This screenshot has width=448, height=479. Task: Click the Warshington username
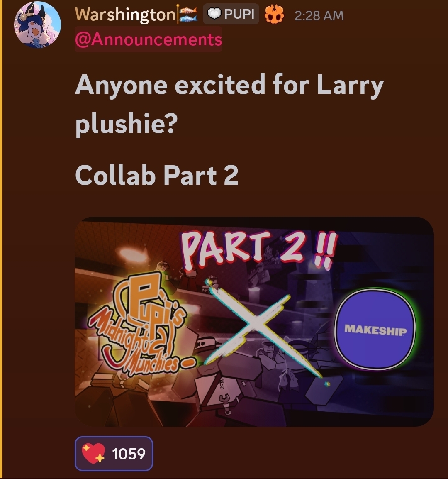[125, 15]
